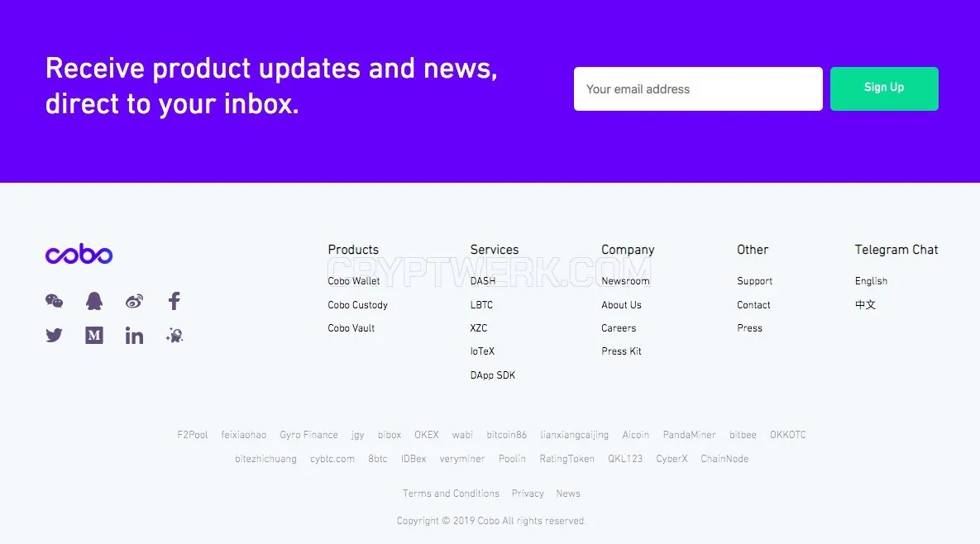Focus the email address input field

tap(698, 88)
